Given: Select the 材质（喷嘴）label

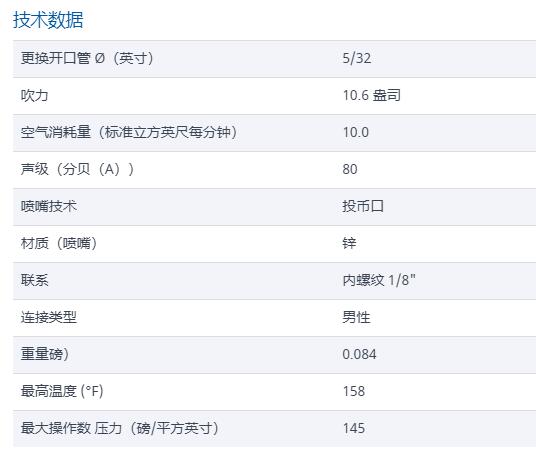Looking at the screenshot, I should [59, 243].
